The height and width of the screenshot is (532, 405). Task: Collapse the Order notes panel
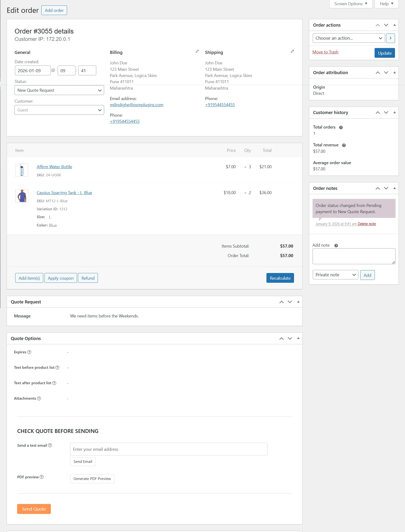(x=394, y=188)
